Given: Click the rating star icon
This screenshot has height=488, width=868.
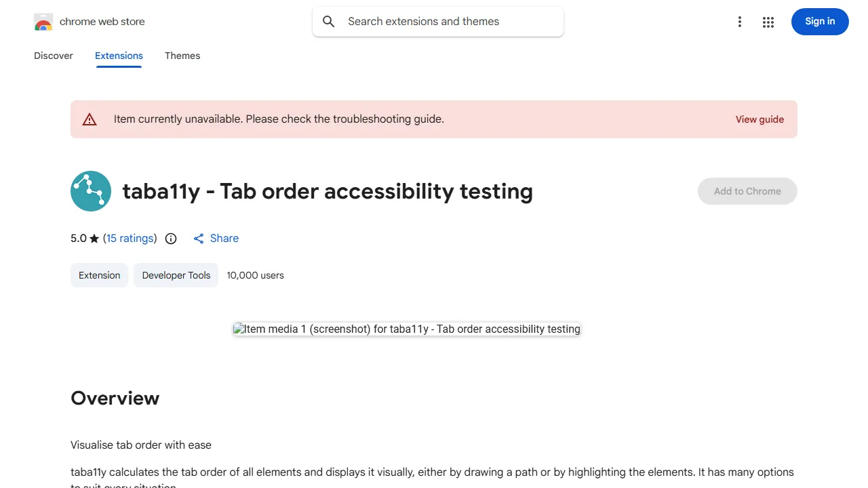Looking at the screenshot, I should (x=94, y=238).
